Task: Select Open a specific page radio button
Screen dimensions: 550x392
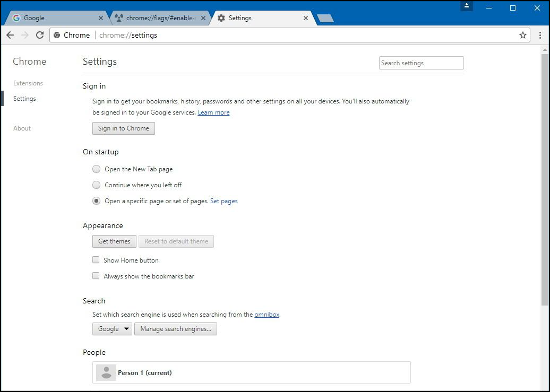Action: click(x=96, y=201)
